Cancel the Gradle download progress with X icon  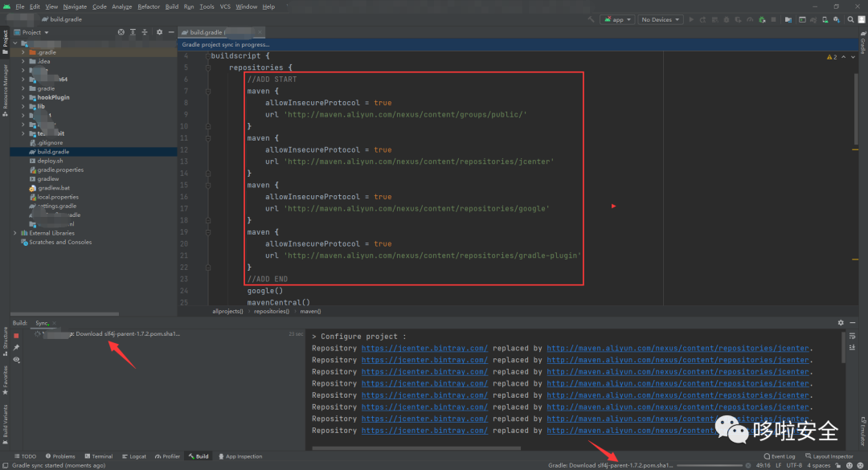748,465
